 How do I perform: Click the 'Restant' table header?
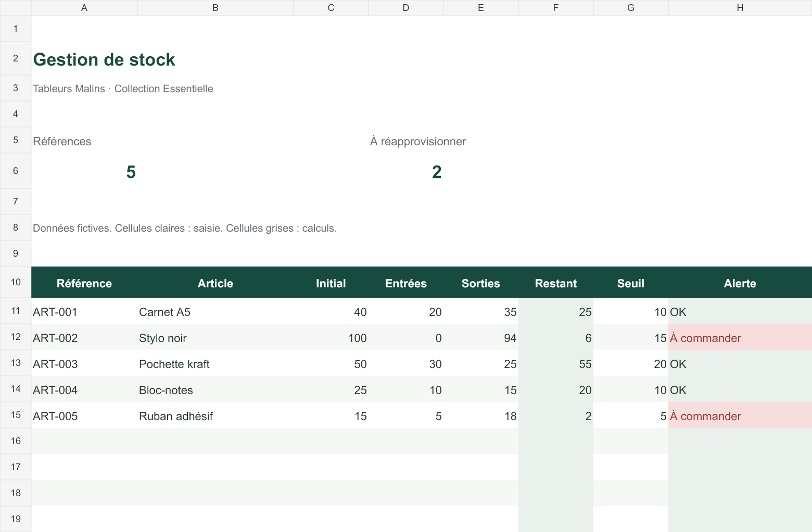point(556,283)
